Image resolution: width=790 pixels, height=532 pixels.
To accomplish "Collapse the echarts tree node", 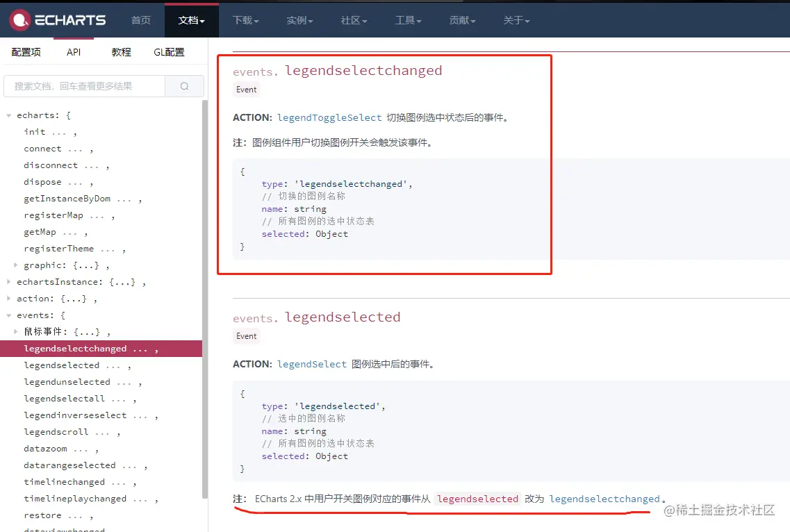I will click(8, 115).
